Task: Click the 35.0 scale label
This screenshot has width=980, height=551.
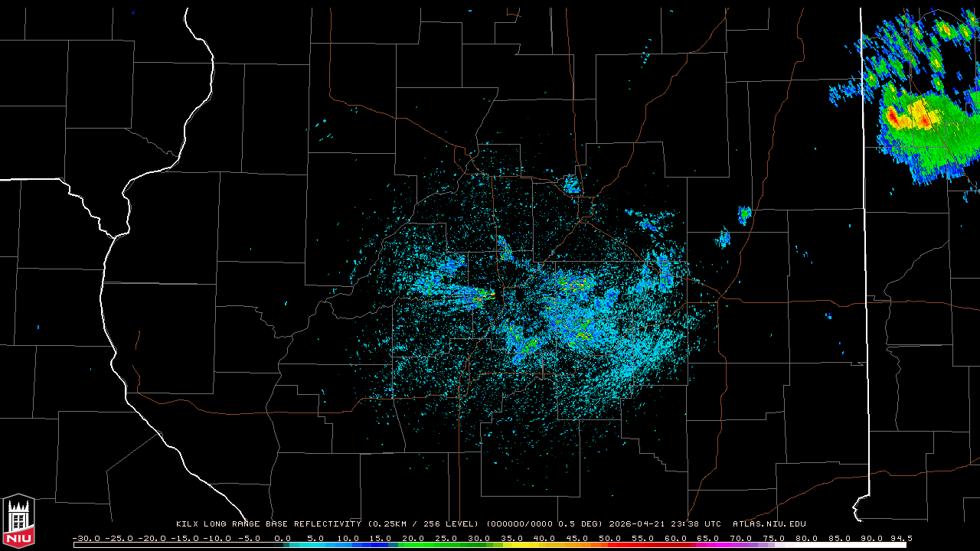Action: [x=513, y=538]
